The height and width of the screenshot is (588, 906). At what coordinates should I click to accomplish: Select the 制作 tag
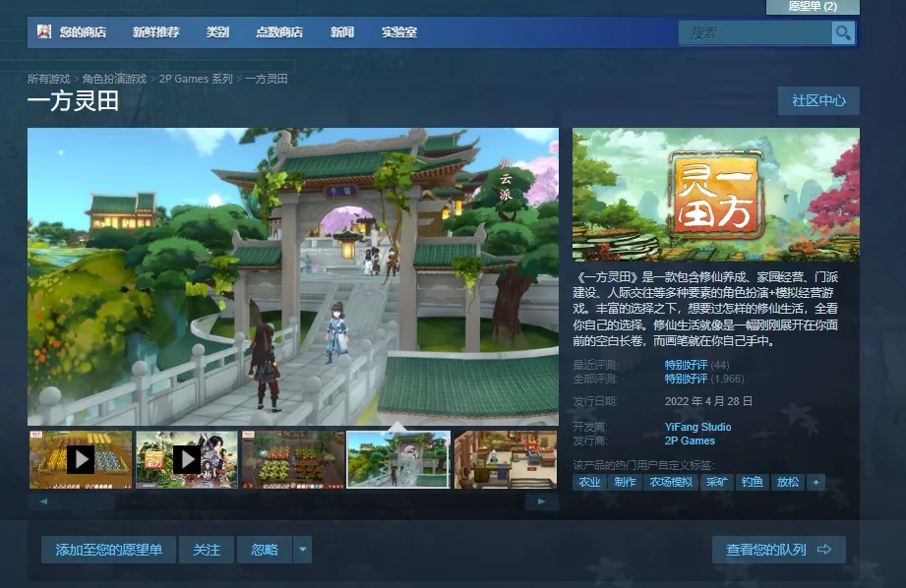tap(626, 483)
